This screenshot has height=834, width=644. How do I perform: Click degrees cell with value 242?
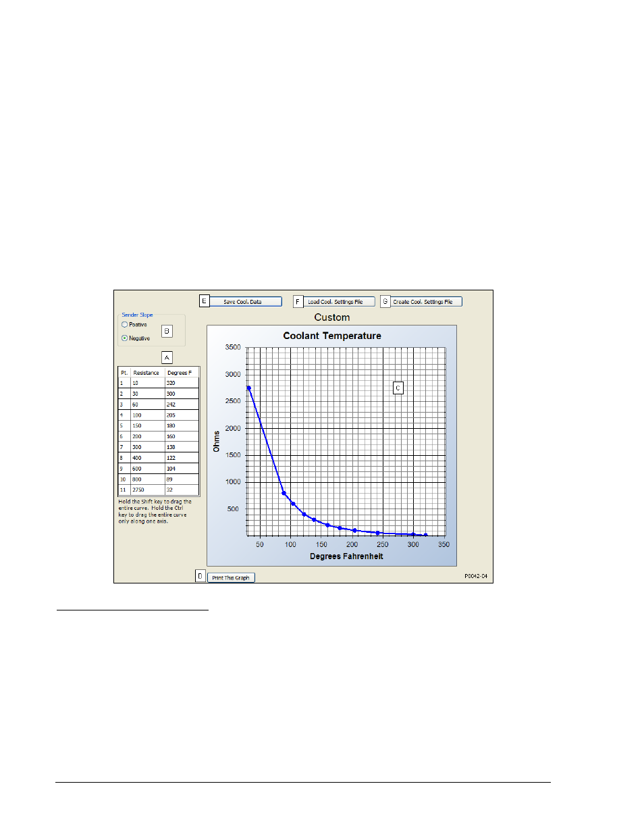[x=182, y=405]
